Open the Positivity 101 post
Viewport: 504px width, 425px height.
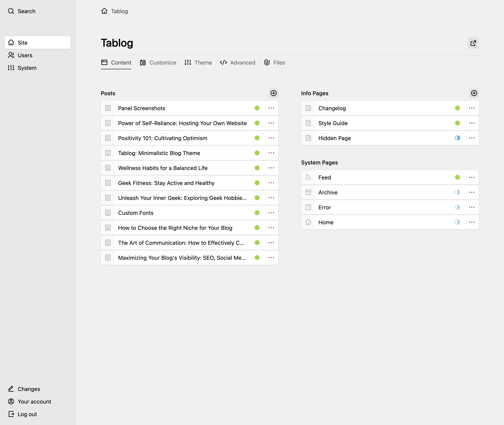[162, 138]
